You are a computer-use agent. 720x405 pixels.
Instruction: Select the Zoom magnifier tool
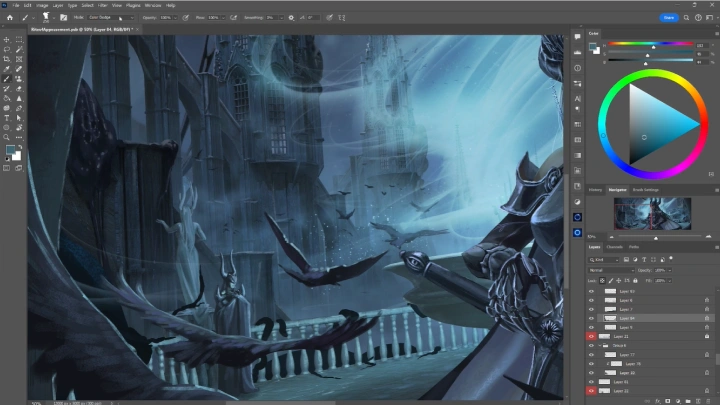tap(6, 137)
